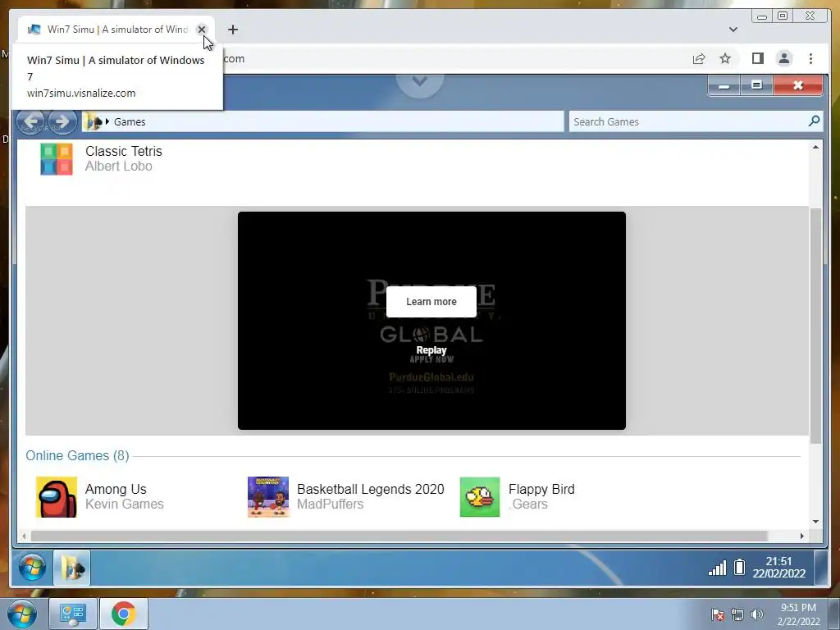Open the Chrome three-dot menu
This screenshot has height=630, width=840.
tap(810, 58)
